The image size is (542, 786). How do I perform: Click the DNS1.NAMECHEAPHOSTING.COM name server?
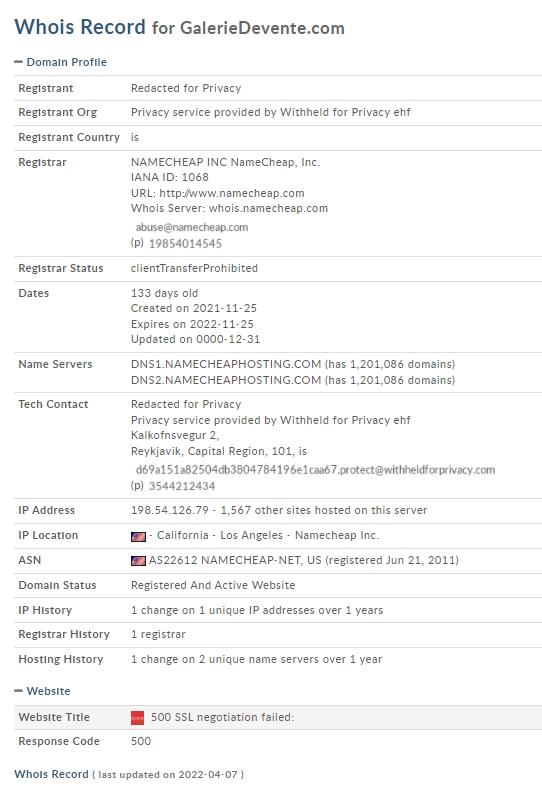(226, 364)
